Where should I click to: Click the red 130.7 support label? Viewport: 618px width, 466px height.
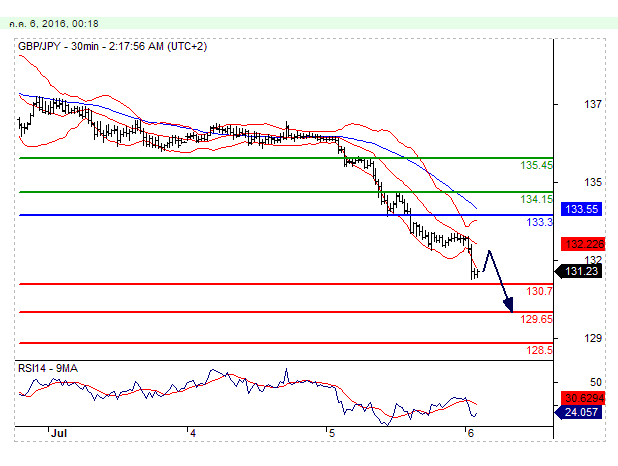(540, 291)
